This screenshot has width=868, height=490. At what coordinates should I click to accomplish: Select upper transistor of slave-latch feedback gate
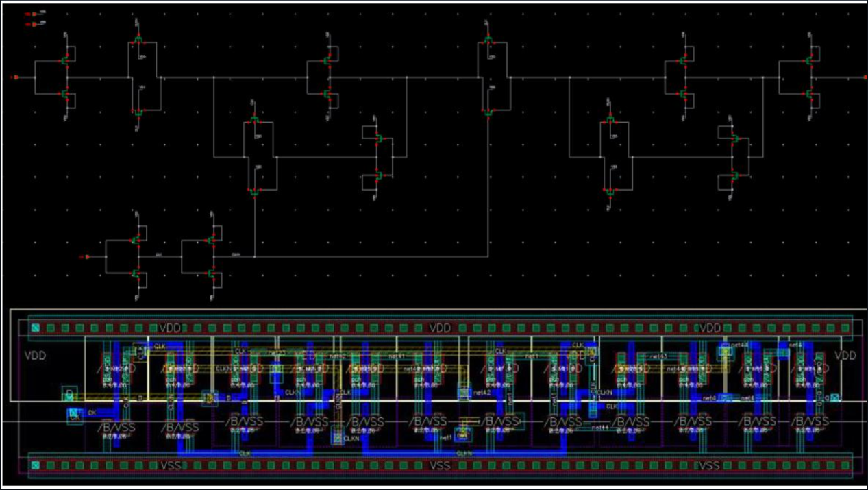609,119
